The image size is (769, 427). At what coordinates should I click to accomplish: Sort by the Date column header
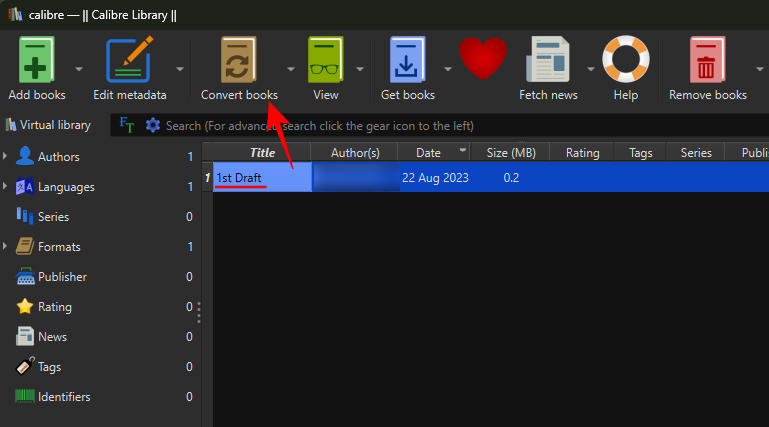(x=434, y=152)
